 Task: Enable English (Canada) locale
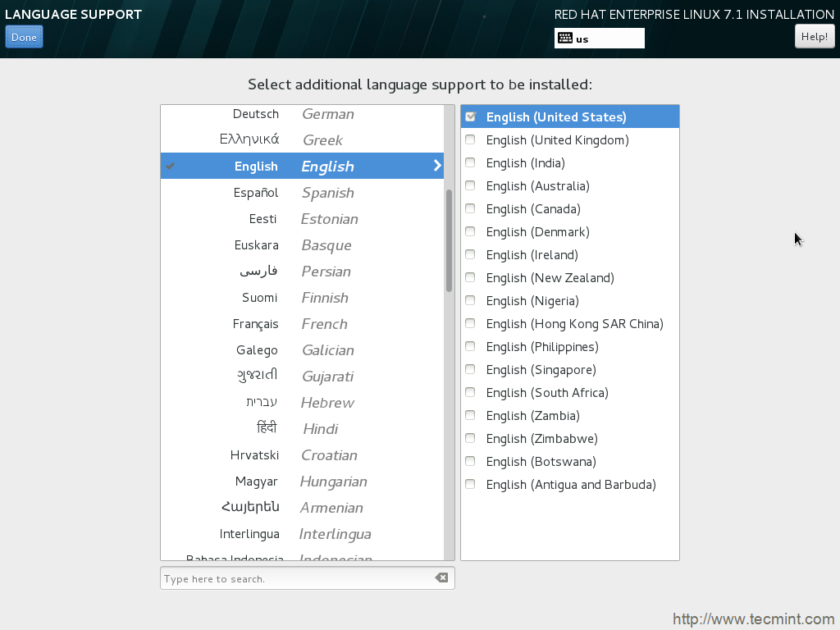(x=470, y=209)
